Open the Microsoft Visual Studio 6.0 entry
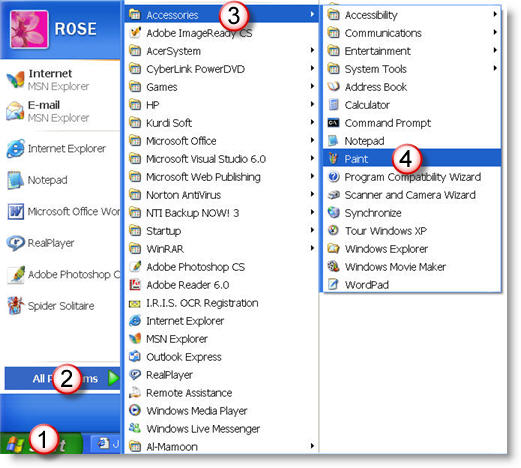The width and height of the screenshot is (521, 468). [x=221, y=159]
